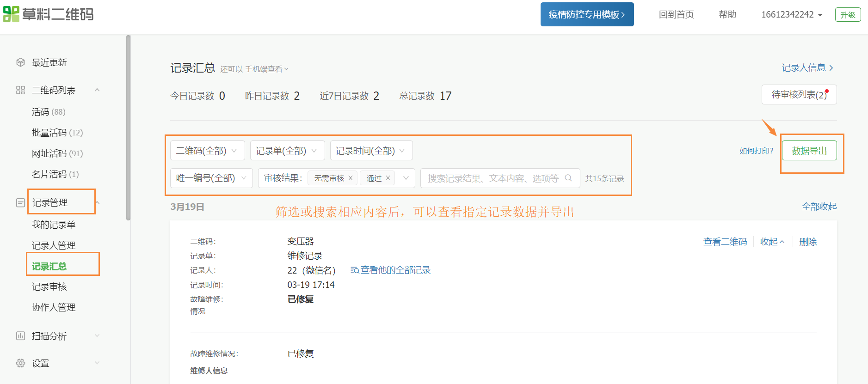Remove the 通过 filter tag
The width and height of the screenshot is (868, 384).
pyautogui.click(x=388, y=178)
